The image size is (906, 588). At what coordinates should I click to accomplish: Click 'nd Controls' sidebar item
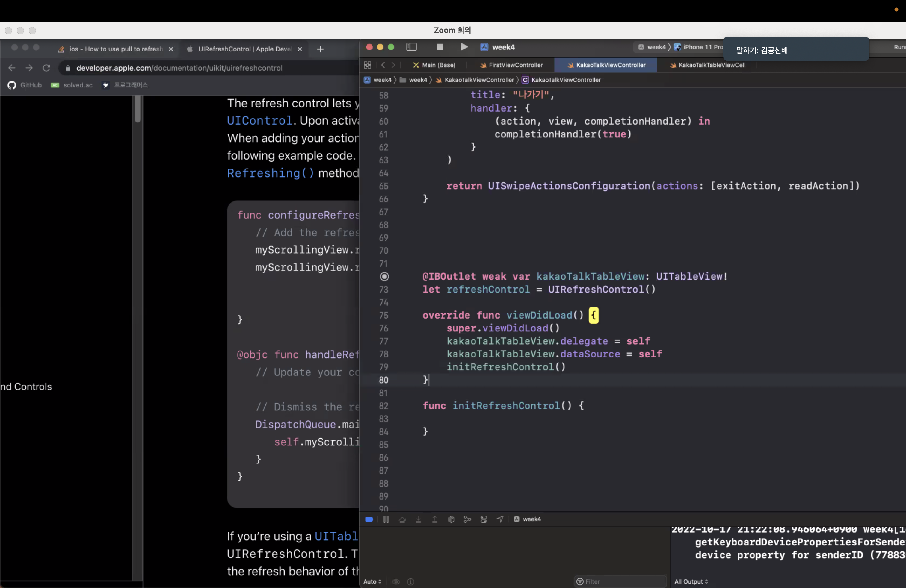click(x=26, y=387)
